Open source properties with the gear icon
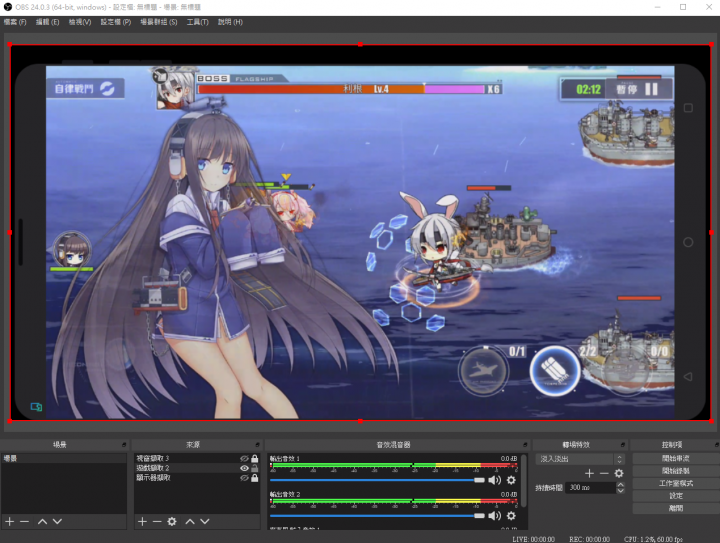 [x=172, y=521]
